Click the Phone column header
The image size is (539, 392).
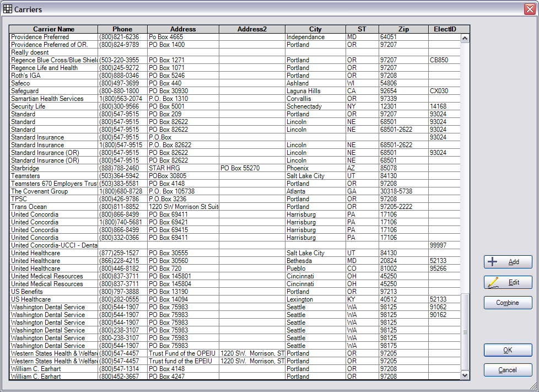122,29
